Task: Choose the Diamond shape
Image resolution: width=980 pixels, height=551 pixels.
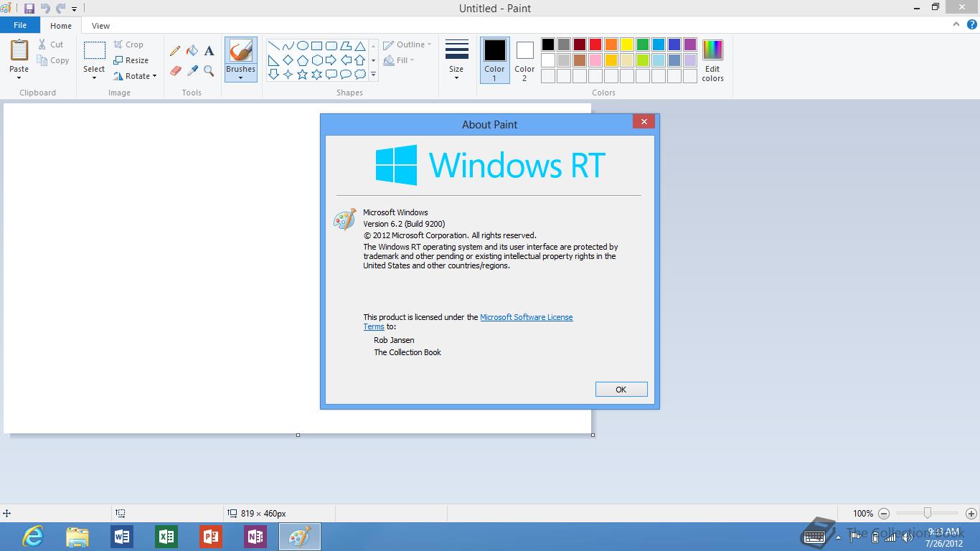Action: (288, 60)
